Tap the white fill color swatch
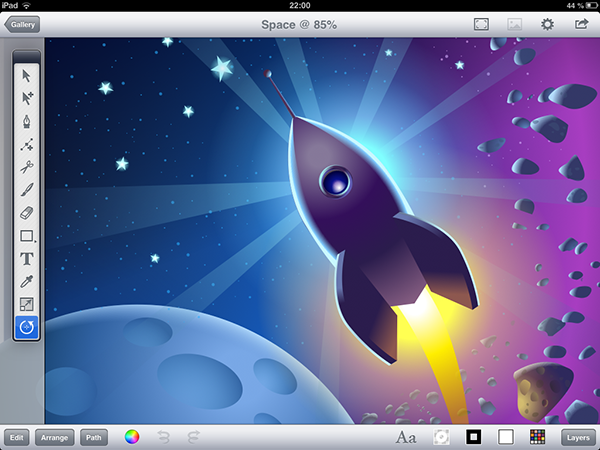This screenshot has height=450, width=600. tap(505, 437)
